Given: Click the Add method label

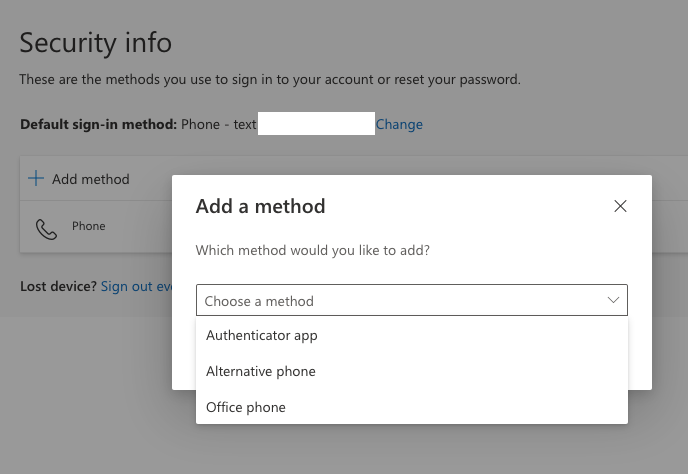Looking at the screenshot, I should [91, 179].
